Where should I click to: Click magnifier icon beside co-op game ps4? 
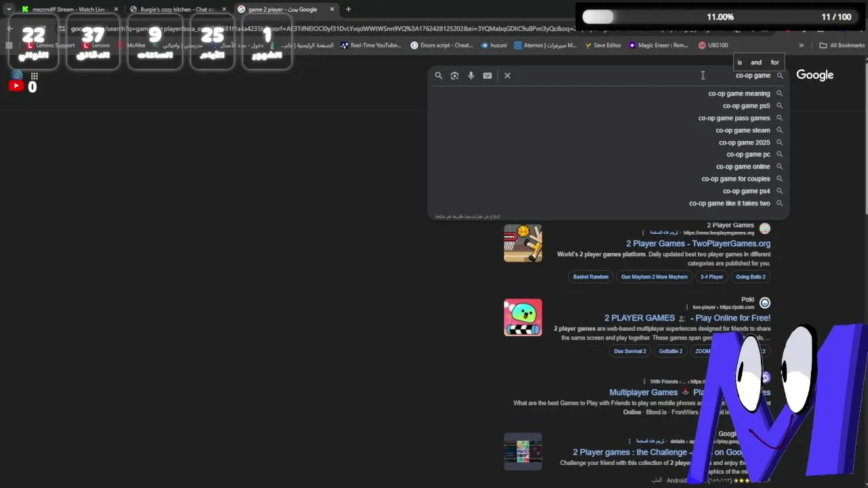[x=780, y=191]
